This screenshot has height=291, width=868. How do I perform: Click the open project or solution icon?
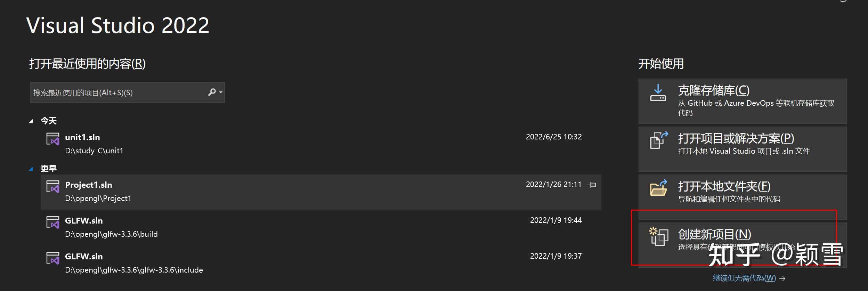[x=658, y=140]
